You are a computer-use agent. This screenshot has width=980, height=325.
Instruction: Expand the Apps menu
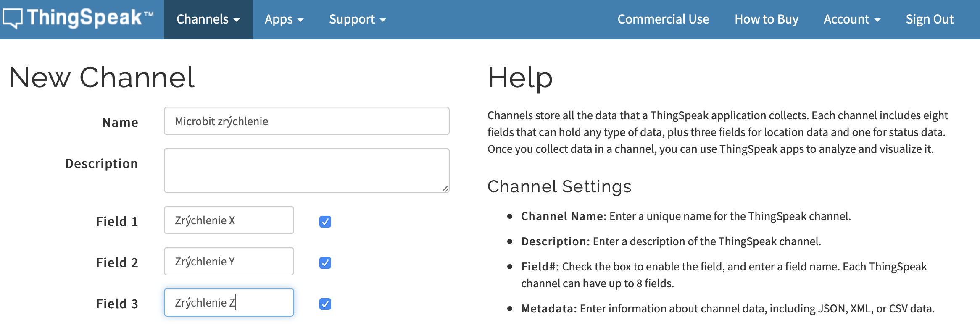284,19
